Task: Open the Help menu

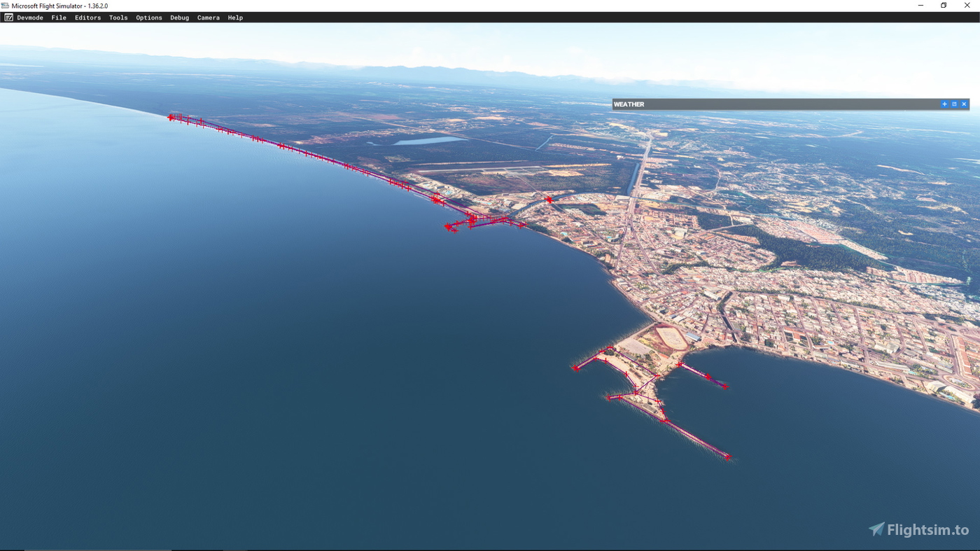Action: (235, 17)
